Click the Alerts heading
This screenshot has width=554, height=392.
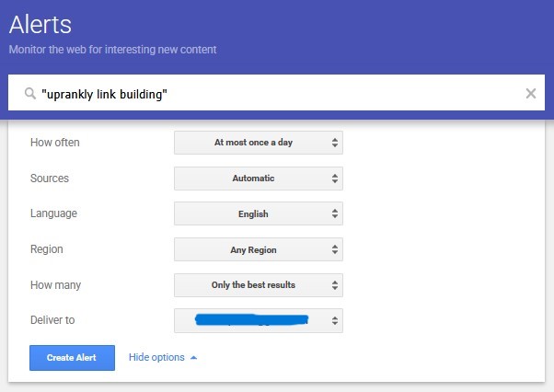coord(40,25)
